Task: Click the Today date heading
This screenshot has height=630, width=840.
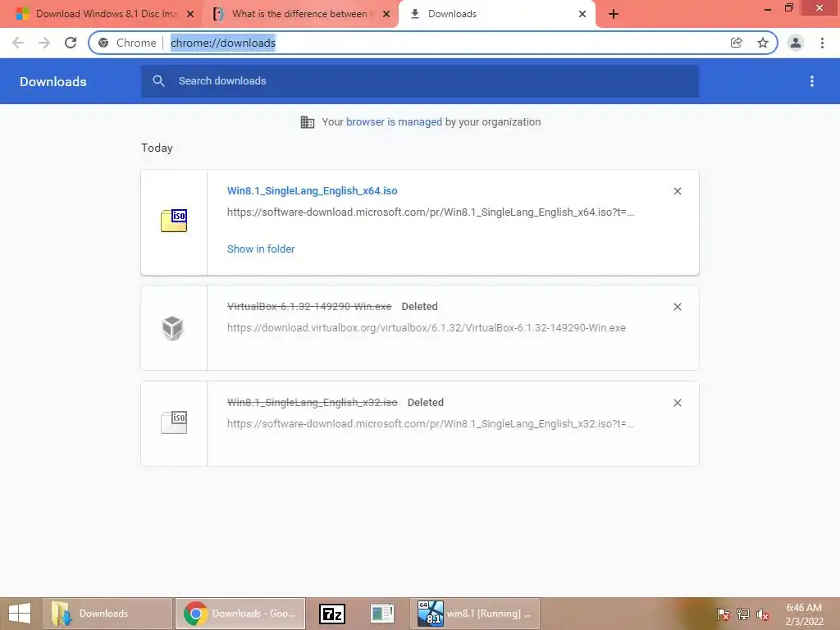Action: (157, 148)
